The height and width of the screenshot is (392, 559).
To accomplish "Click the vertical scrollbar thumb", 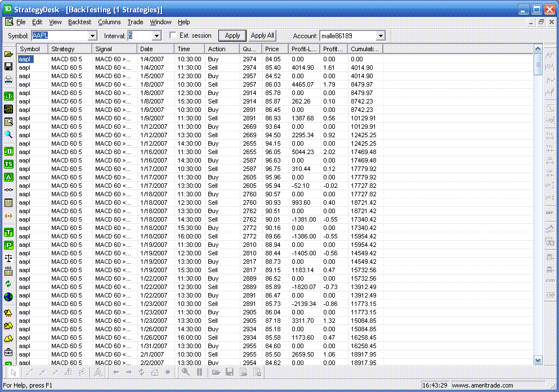I will [x=538, y=65].
